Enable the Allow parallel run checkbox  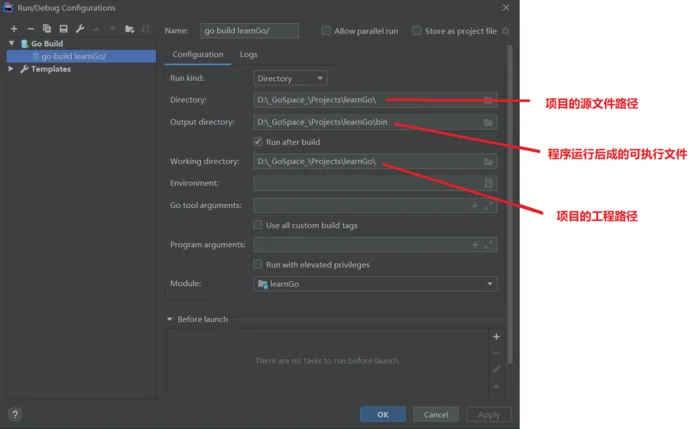[x=327, y=31]
